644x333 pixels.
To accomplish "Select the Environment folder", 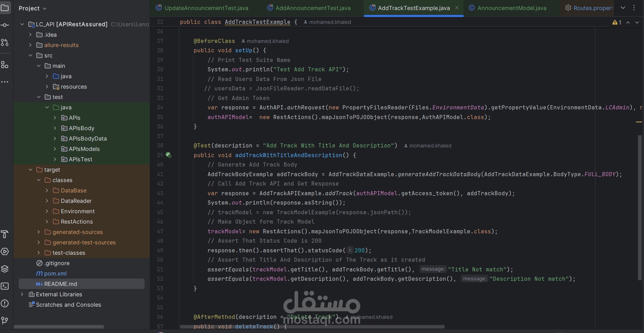I will pos(74,211).
